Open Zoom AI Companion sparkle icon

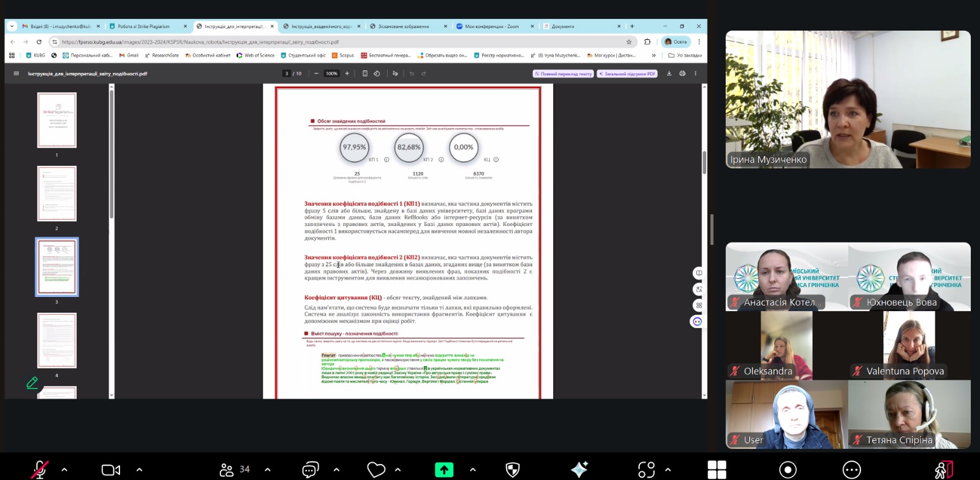579,470
